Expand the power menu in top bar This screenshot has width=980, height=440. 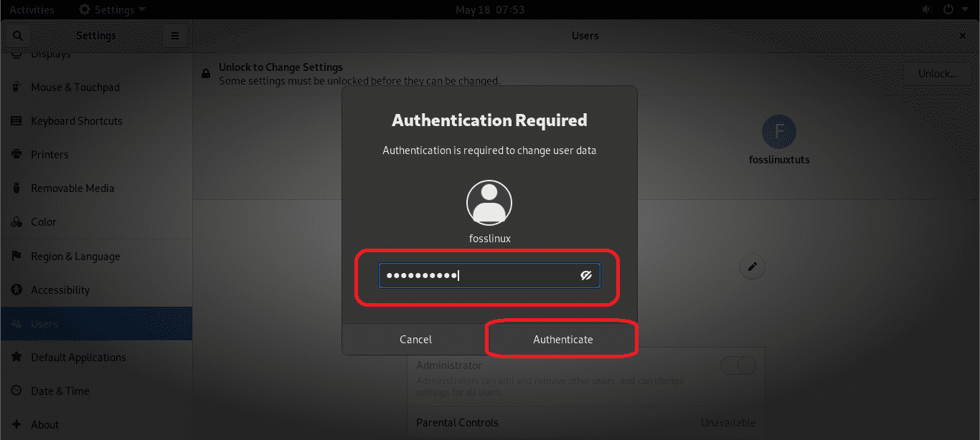948,9
